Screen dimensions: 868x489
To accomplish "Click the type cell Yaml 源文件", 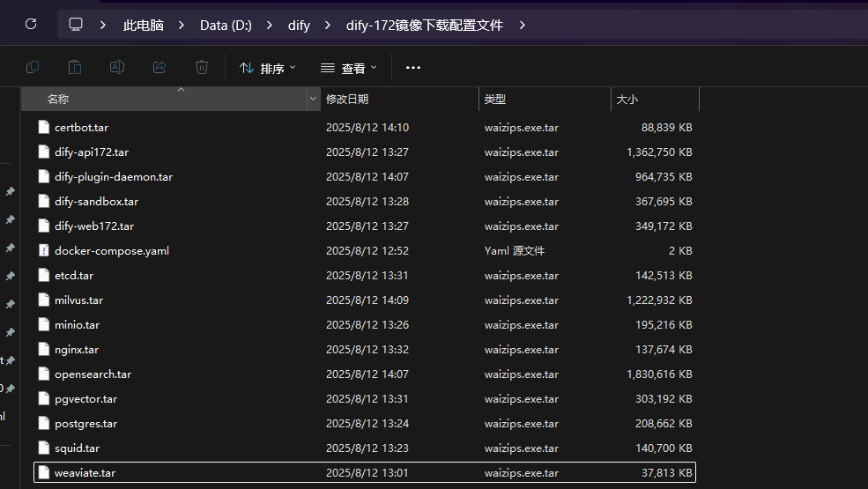I will point(515,250).
